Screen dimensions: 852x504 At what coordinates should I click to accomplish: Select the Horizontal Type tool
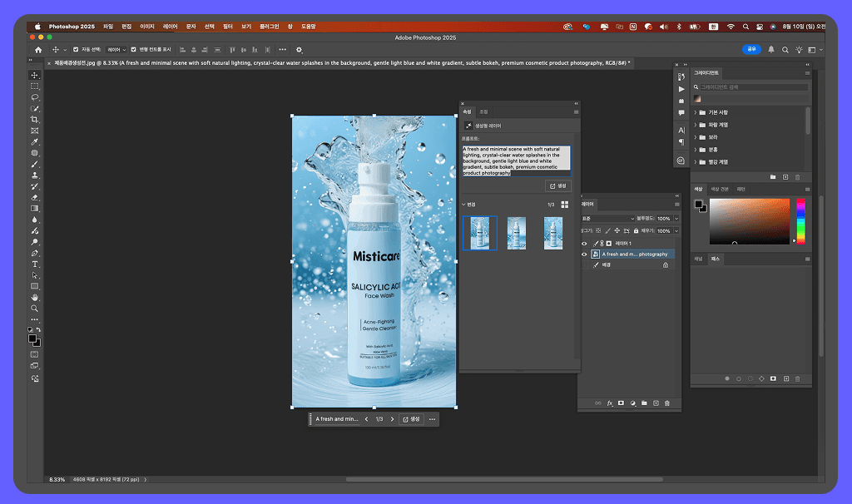pyautogui.click(x=35, y=264)
